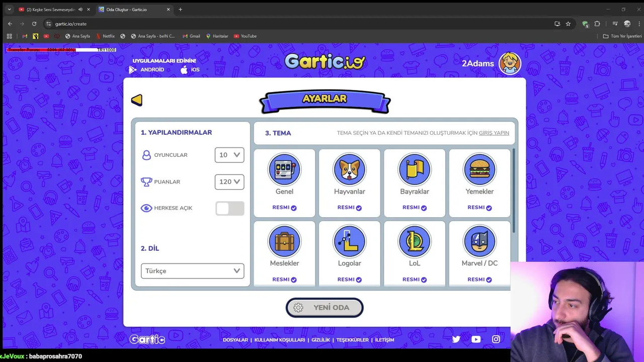
Task: Open Gartic YouTube channel icon
Action: click(x=476, y=339)
